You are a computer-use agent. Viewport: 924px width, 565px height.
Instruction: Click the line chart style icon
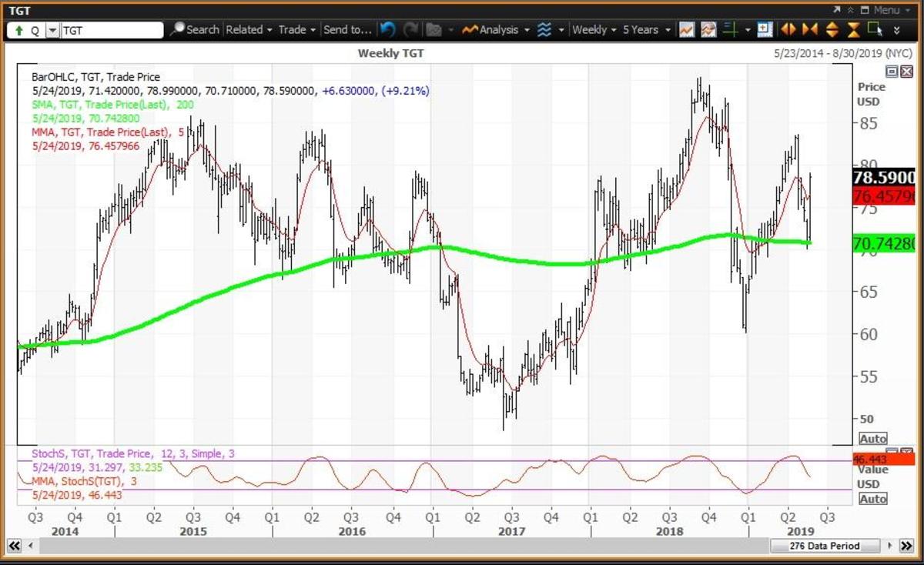tap(687, 30)
